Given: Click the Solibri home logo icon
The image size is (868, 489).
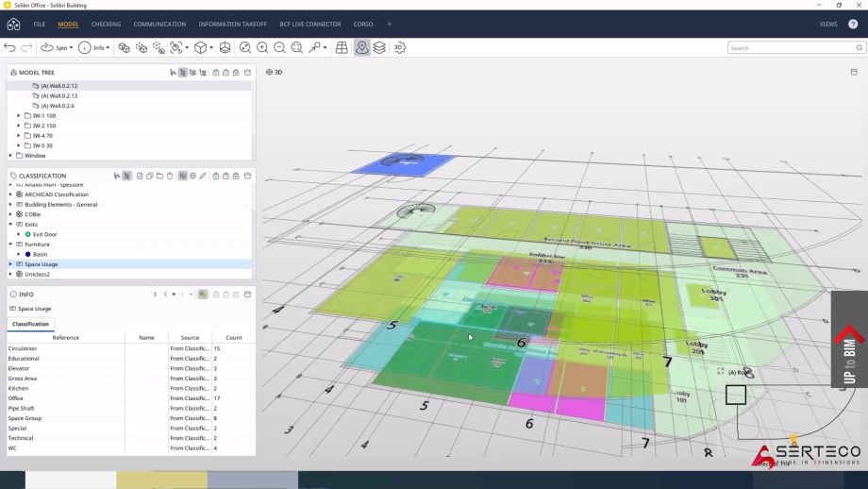Looking at the screenshot, I should coord(14,25).
